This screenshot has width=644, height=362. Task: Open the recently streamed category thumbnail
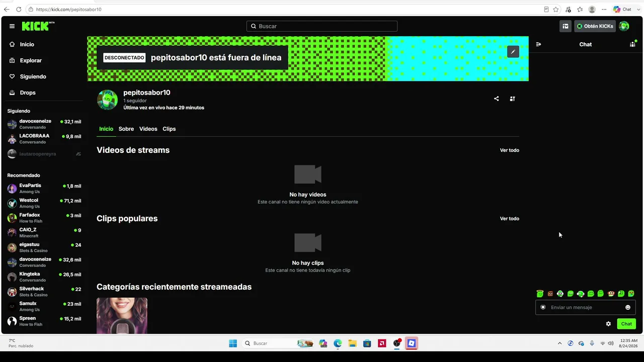coord(122,316)
